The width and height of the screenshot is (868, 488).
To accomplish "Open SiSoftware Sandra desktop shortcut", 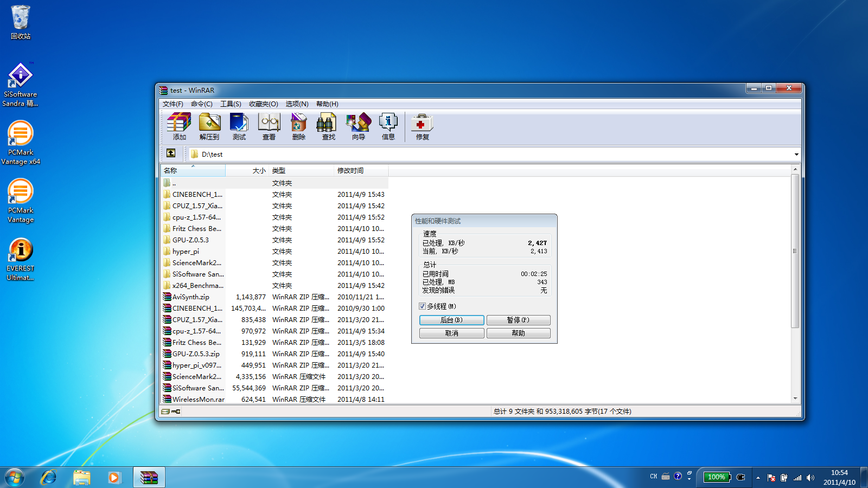I will tap(21, 85).
